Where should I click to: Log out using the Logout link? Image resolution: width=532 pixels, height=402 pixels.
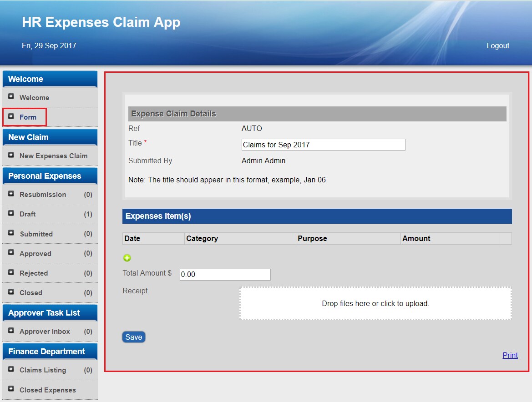point(498,45)
